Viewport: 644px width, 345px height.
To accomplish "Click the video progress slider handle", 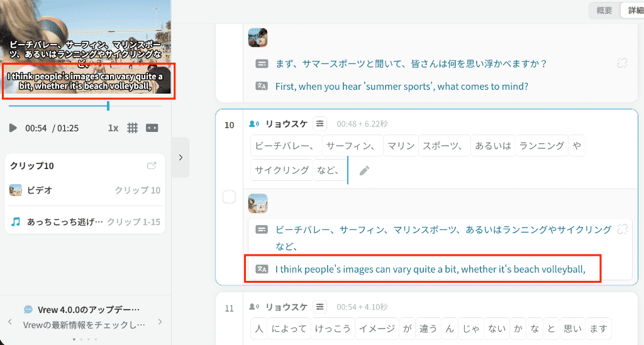I will [108, 106].
